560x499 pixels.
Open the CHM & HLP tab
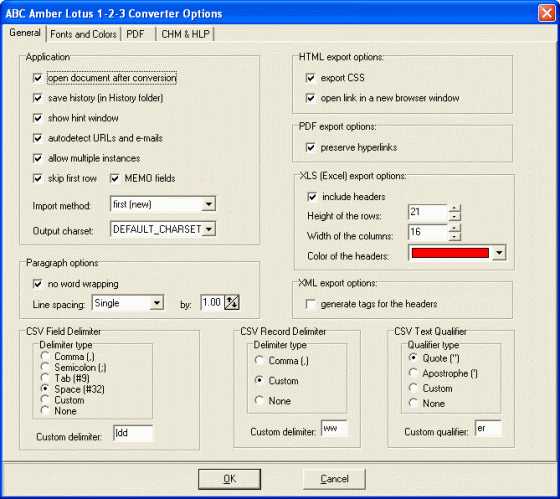point(185,34)
